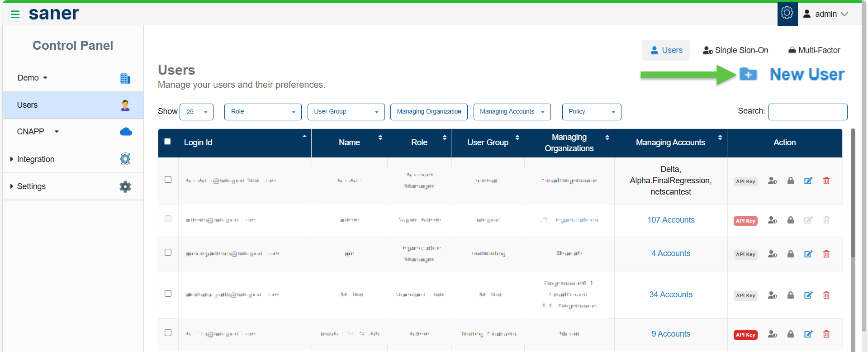Check the select-all checkbox in table header
The image size is (868, 352).
pos(167,142)
